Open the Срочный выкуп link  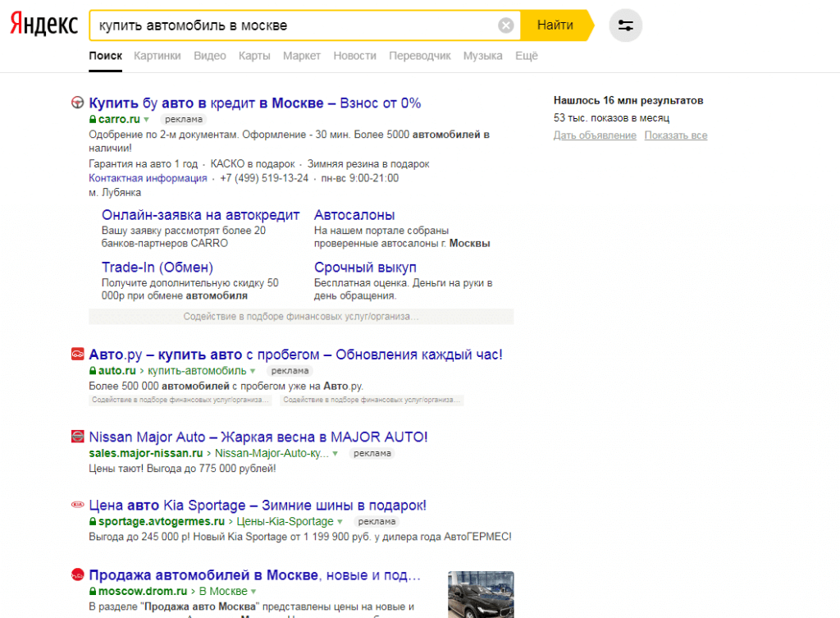[x=365, y=268]
